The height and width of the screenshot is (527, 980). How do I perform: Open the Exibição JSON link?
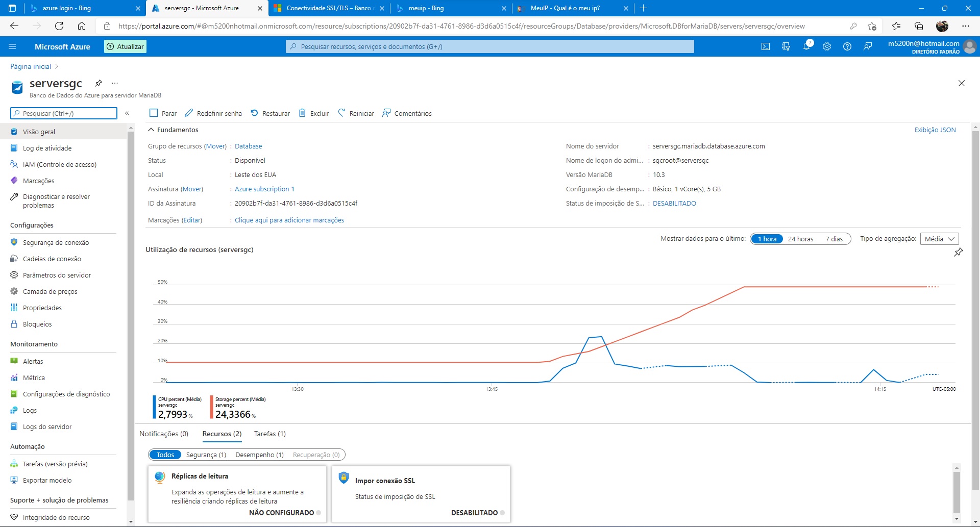pos(935,130)
